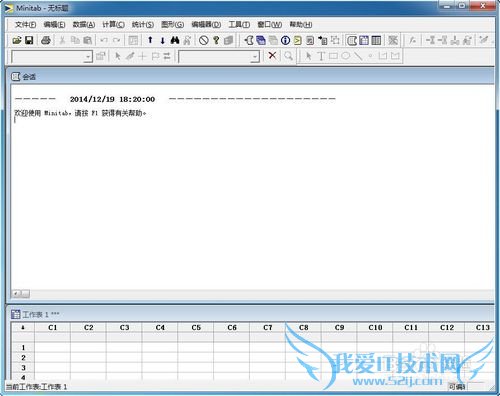The image size is (500, 396).
Task: Switch to the current Data window icon
Action: (x=364, y=40)
